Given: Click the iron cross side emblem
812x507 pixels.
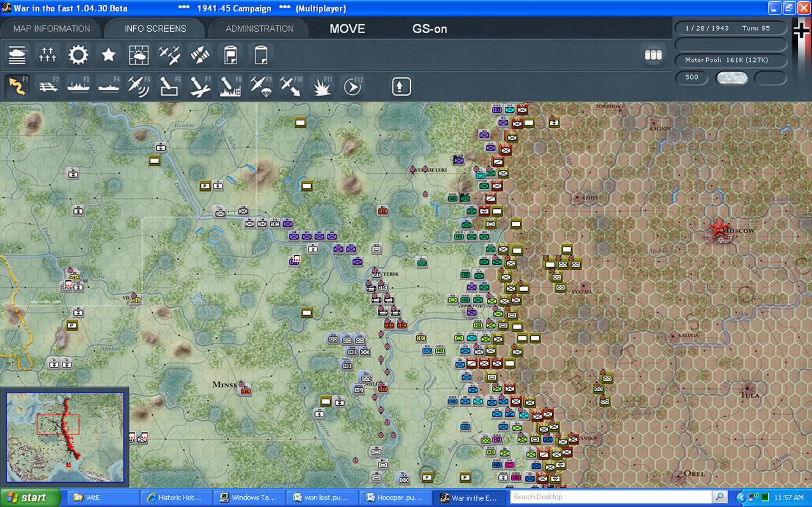Looking at the screenshot, I should [x=801, y=30].
